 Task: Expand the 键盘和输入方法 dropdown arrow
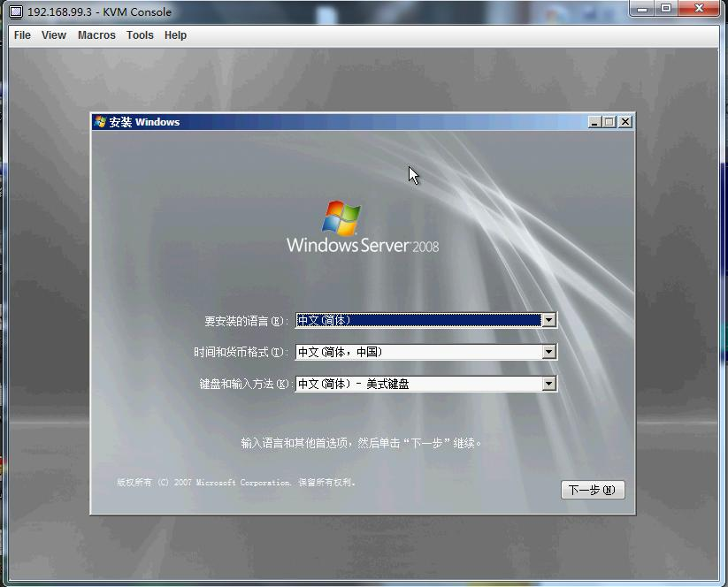click(548, 384)
